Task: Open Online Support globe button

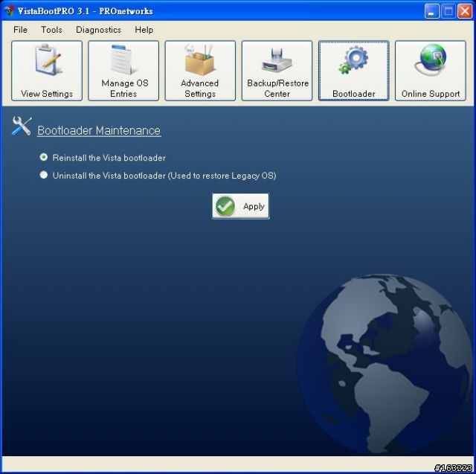Action: pos(431,71)
